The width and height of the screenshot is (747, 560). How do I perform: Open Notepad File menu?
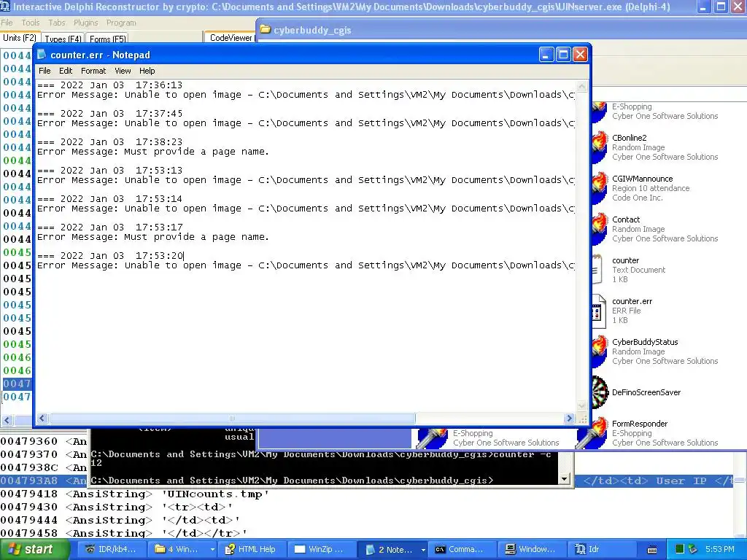click(44, 71)
